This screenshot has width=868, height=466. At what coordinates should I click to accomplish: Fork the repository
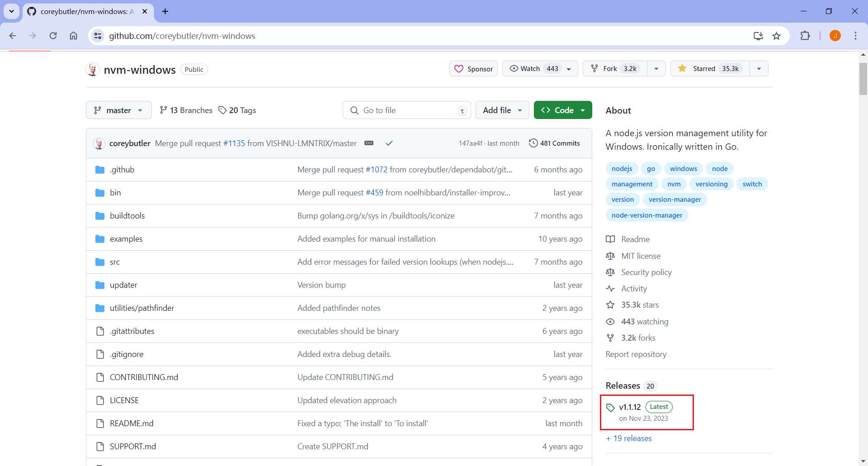[615, 69]
